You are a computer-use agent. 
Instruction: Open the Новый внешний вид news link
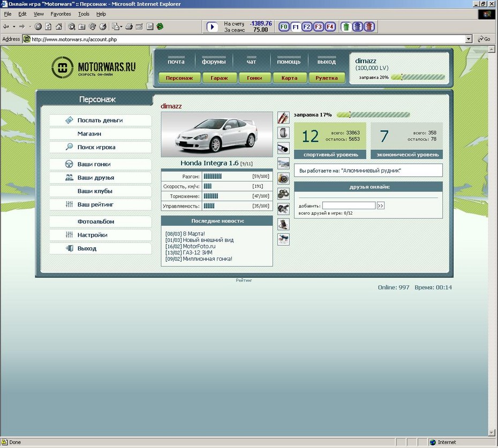208,240
